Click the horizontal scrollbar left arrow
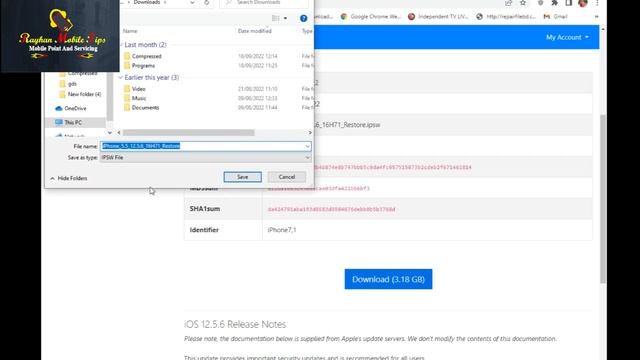This screenshot has height=360, width=640. tap(119, 133)
